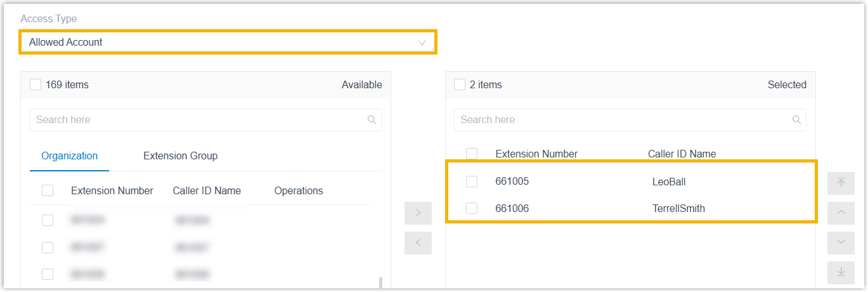868x292 pixels.
Task: Toggle select-all checkbox for 169 items
Action: (36, 84)
